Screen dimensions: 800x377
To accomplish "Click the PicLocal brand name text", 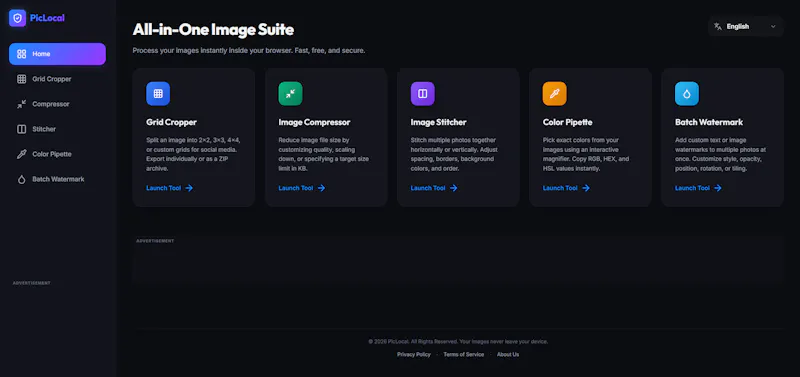I will click(x=47, y=18).
